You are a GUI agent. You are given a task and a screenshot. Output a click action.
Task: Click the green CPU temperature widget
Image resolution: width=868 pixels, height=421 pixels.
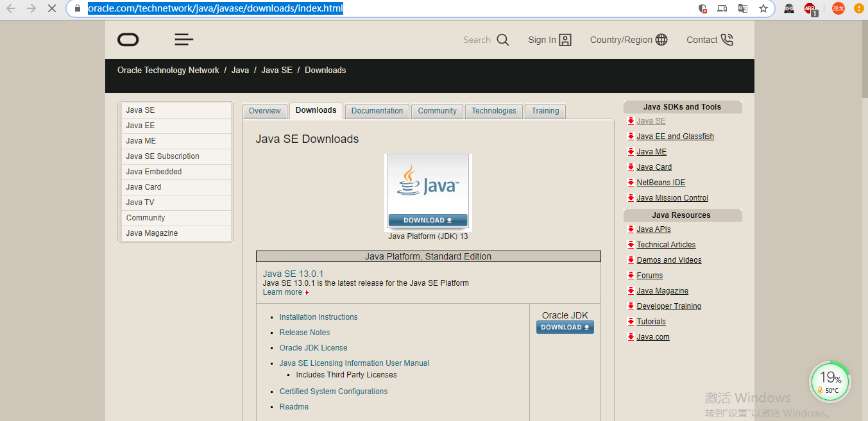(x=830, y=383)
